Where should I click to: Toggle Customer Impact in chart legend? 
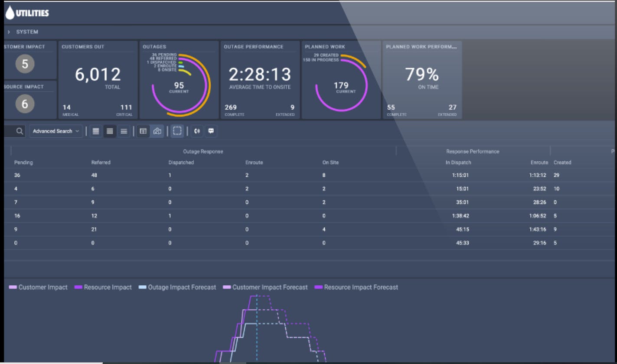click(41, 287)
